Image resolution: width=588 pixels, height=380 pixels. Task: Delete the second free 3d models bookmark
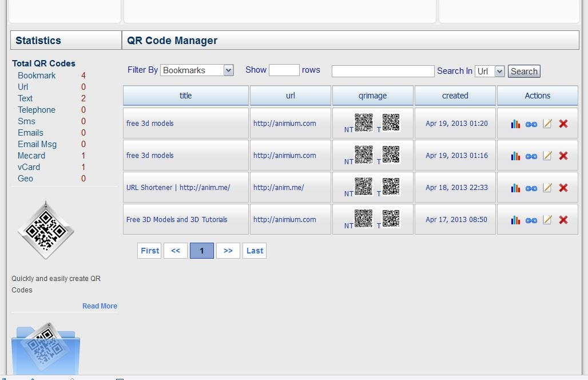pyautogui.click(x=563, y=156)
